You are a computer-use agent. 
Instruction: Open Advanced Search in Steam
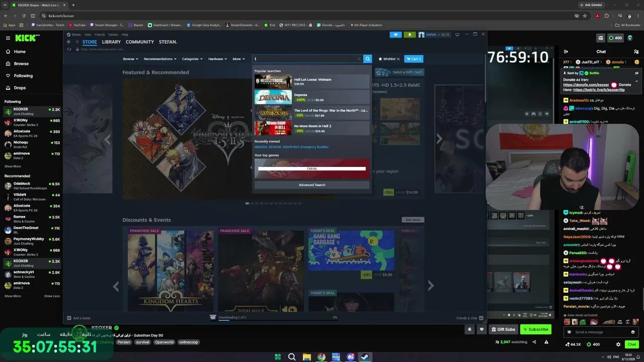pos(312,185)
